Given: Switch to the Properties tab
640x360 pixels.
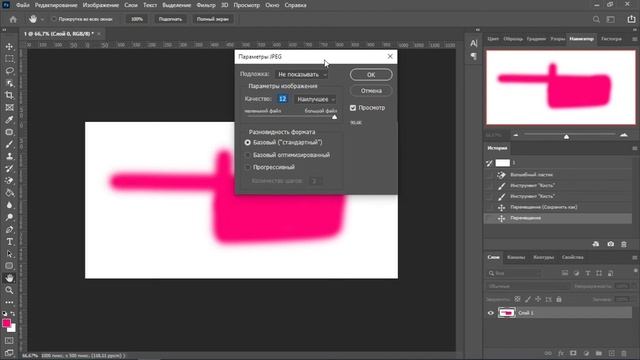Looking at the screenshot, I should pos(572,258).
